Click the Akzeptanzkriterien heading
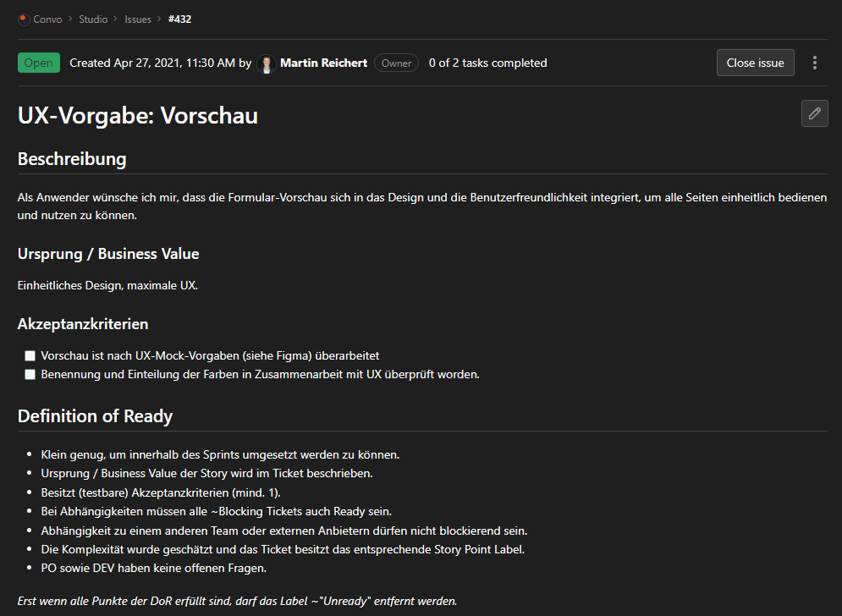 [83, 324]
